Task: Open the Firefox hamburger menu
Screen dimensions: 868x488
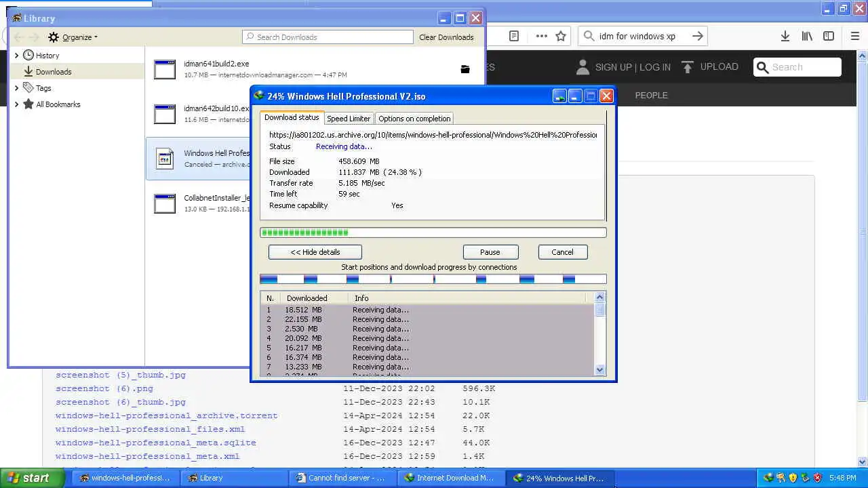Action: point(855,36)
